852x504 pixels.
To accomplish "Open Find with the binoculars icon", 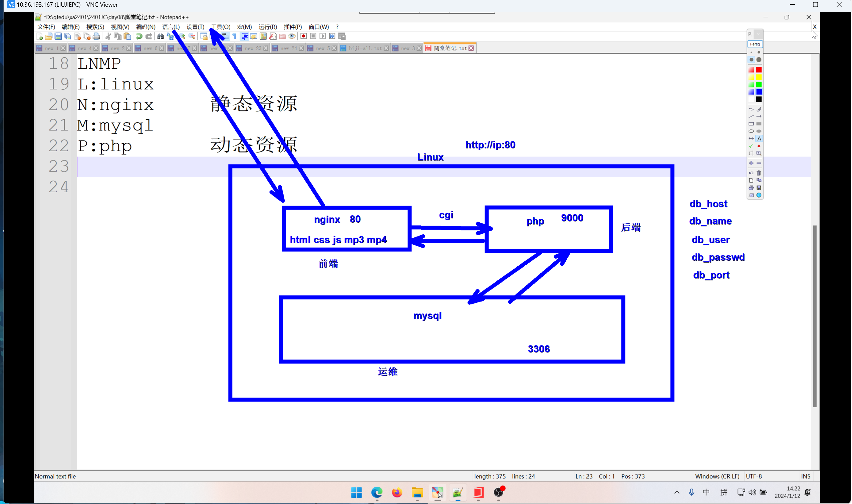I will (x=161, y=36).
